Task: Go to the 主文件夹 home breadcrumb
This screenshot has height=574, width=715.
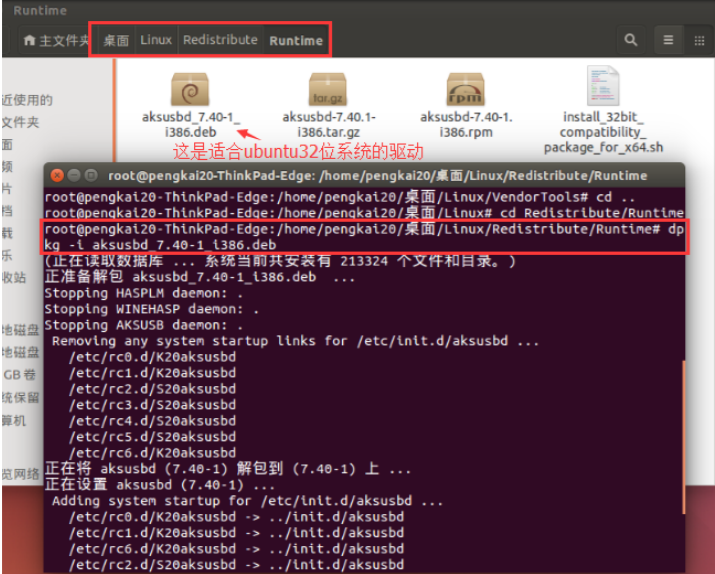Action: pos(56,41)
